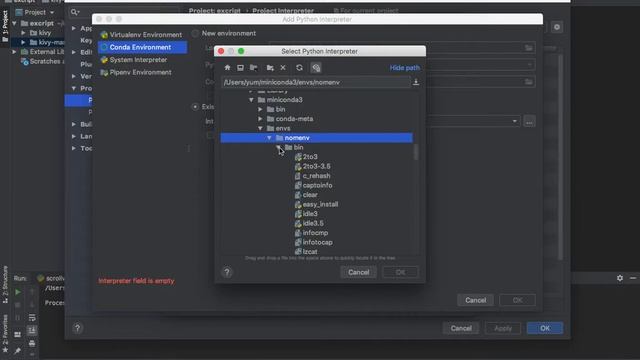Select the Existing environment radio button
The image size is (640, 360).
[196, 107]
